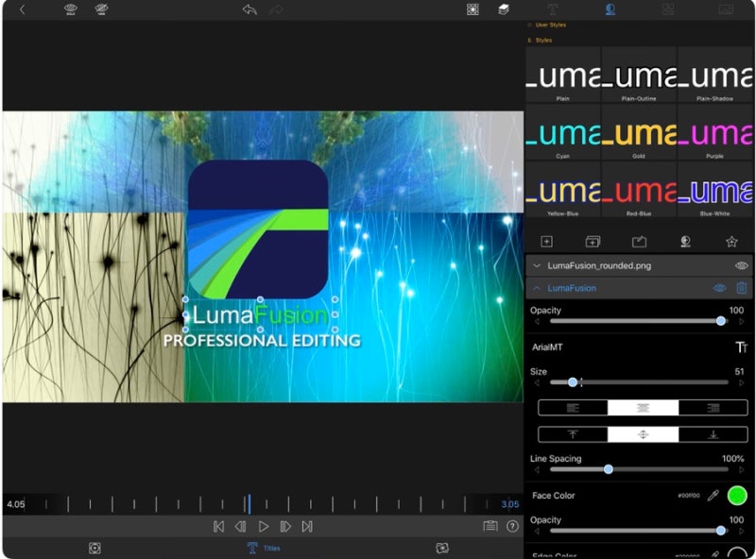Open the grid presets tab in the top bar

[668, 9]
